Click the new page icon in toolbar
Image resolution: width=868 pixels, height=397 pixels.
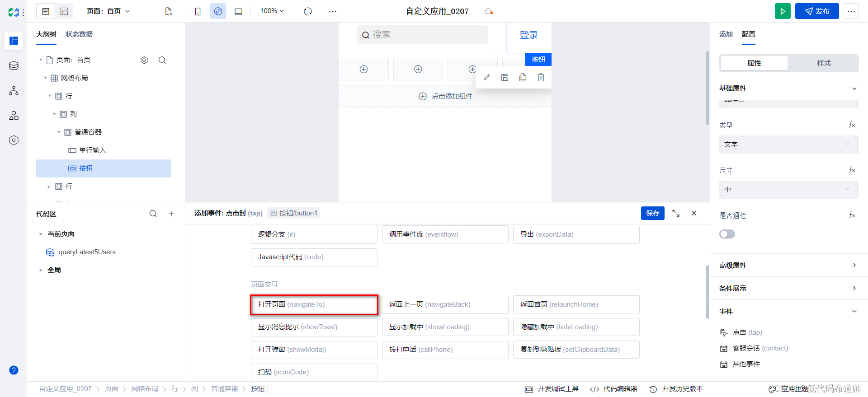click(x=169, y=11)
